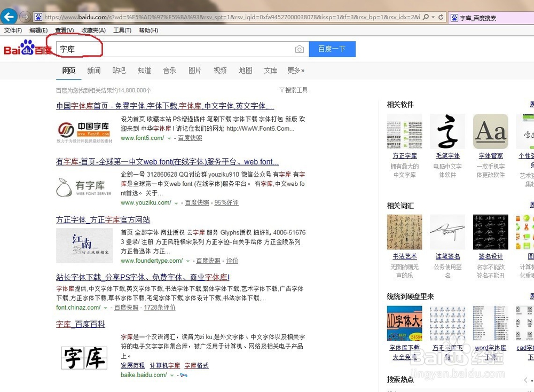Switch to the 地图 tab
This screenshot has height=392, width=534.
click(246, 70)
